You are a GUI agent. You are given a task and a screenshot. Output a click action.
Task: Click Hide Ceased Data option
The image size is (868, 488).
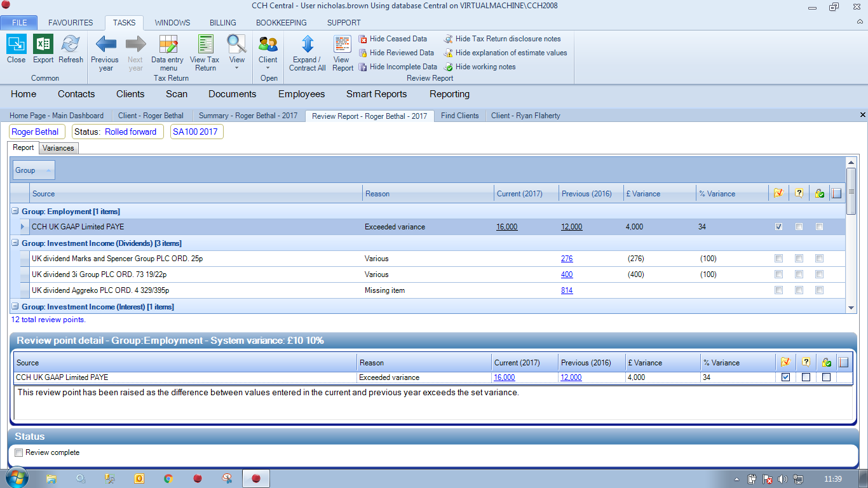(x=398, y=39)
